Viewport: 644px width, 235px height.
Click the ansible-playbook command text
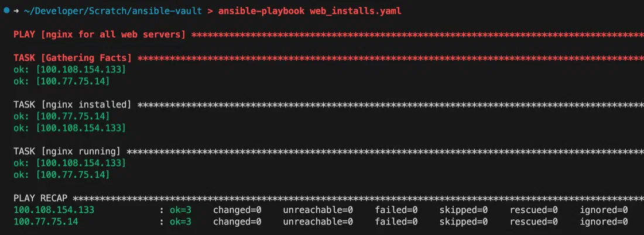tap(261, 11)
